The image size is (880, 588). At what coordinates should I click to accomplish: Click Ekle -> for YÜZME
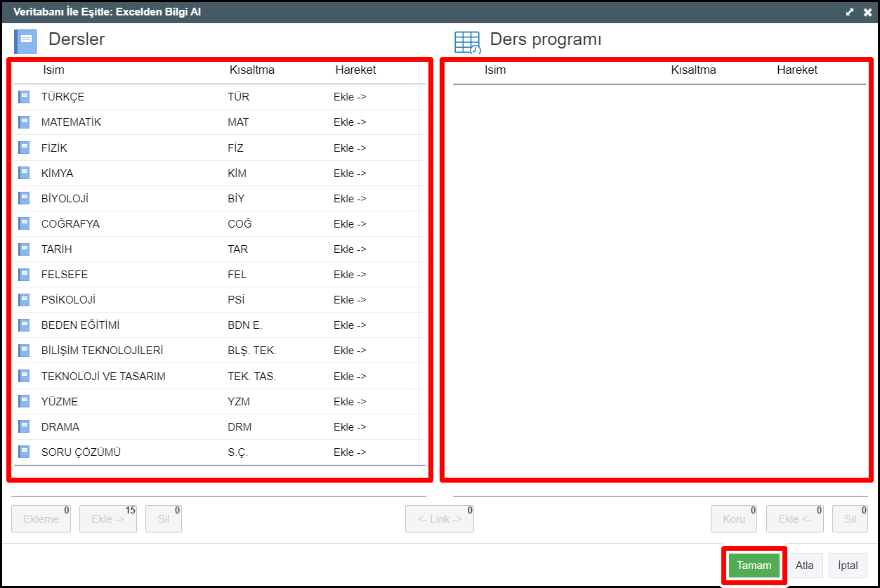[350, 401]
